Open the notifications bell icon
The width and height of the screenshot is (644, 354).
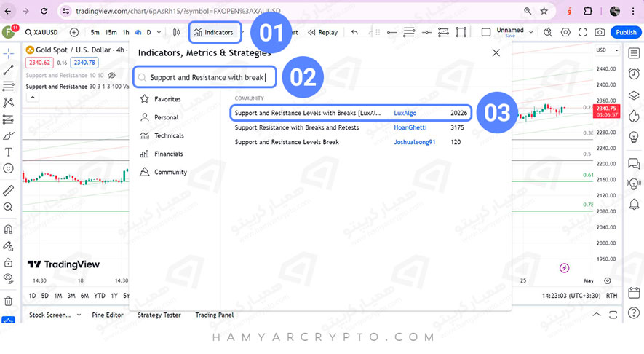click(x=634, y=204)
